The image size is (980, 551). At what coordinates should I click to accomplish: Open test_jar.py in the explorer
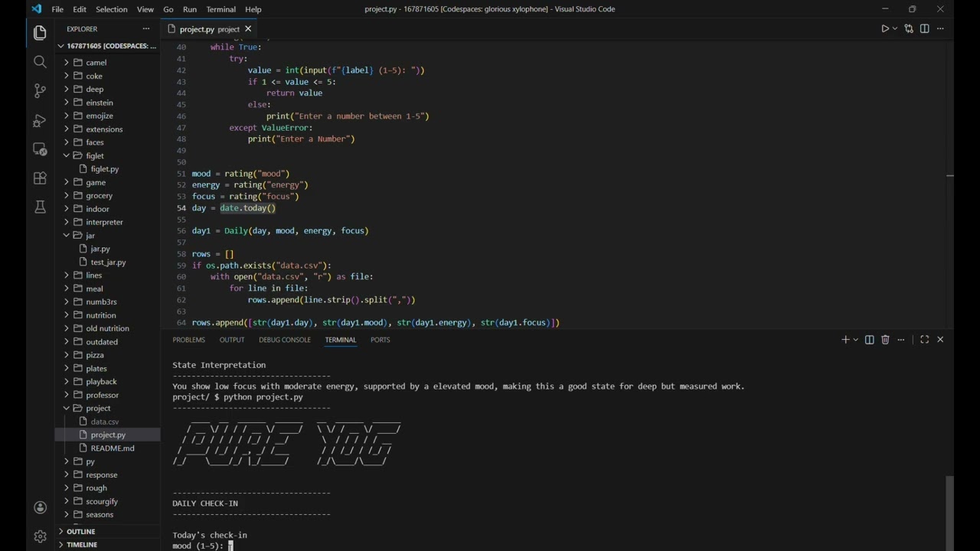pyautogui.click(x=108, y=262)
